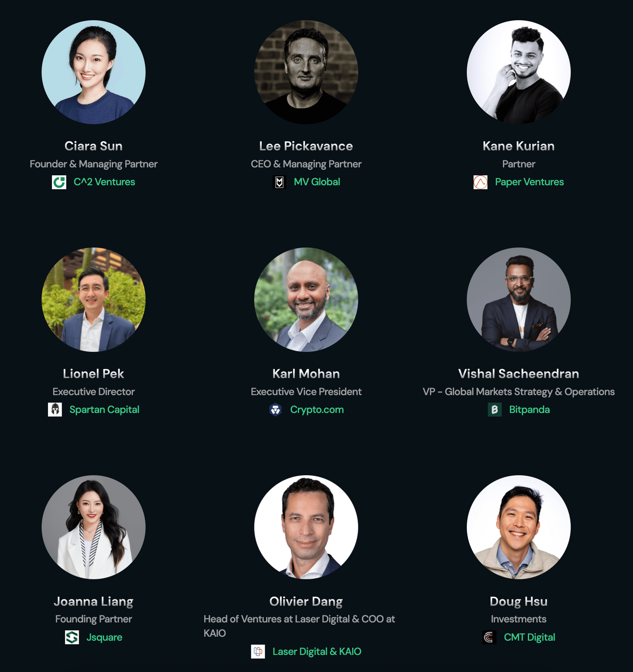This screenshot has height=672, width=633.
Task: Click the CMT Digital logo icon
Action: point(489,637)
